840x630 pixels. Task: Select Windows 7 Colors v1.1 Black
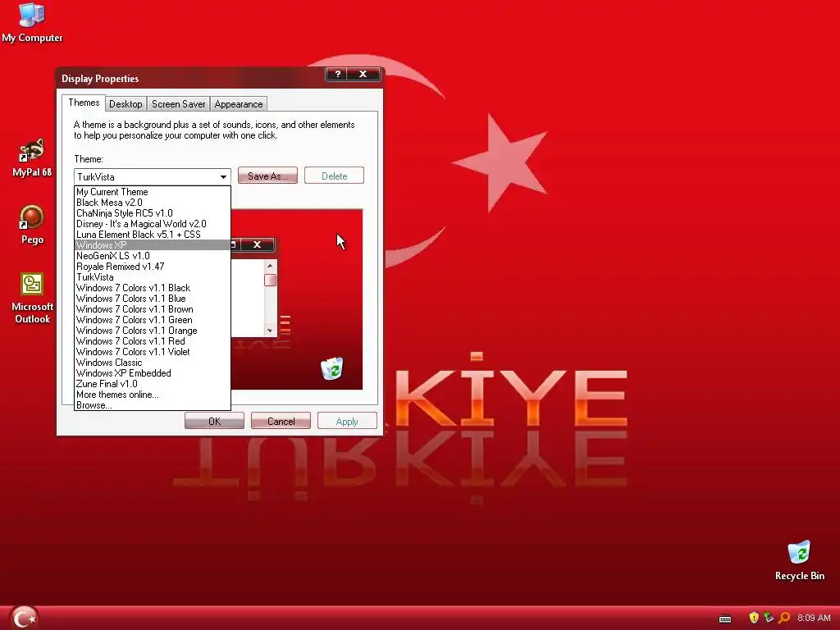coord(152,288)
